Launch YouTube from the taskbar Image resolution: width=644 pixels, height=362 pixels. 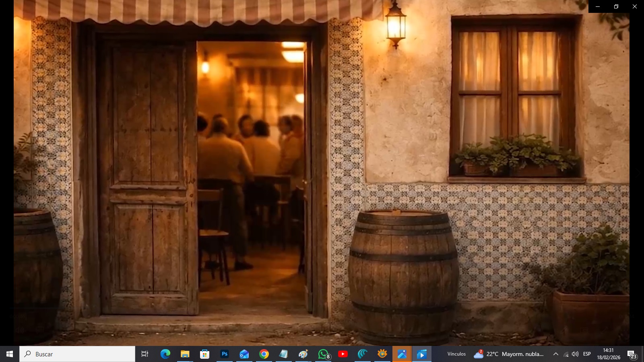click(x=343, y=354)
